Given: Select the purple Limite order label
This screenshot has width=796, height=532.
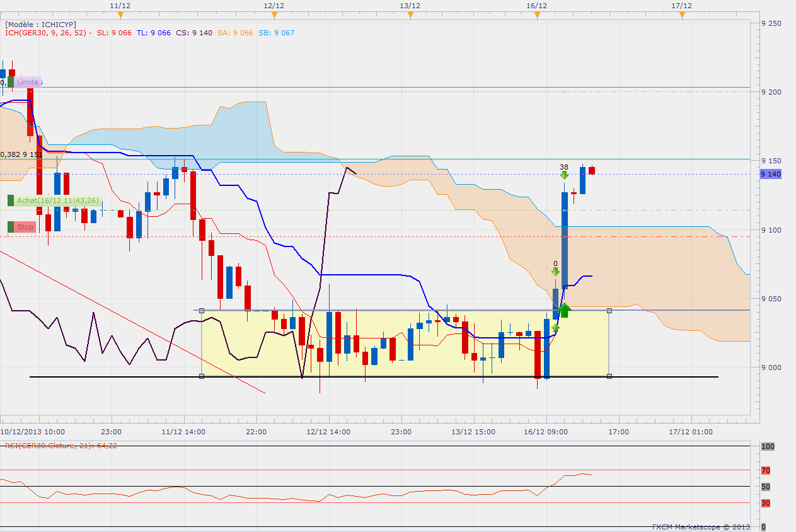Looking at the screenshot, I should point(27,82).
